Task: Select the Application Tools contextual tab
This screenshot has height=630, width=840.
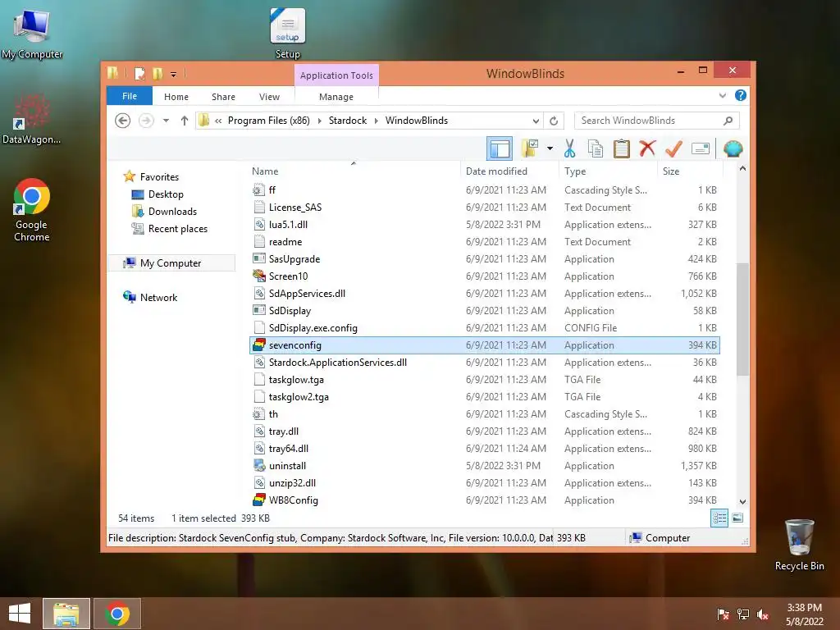Action: pyautogui.click(x=336, y=75)
